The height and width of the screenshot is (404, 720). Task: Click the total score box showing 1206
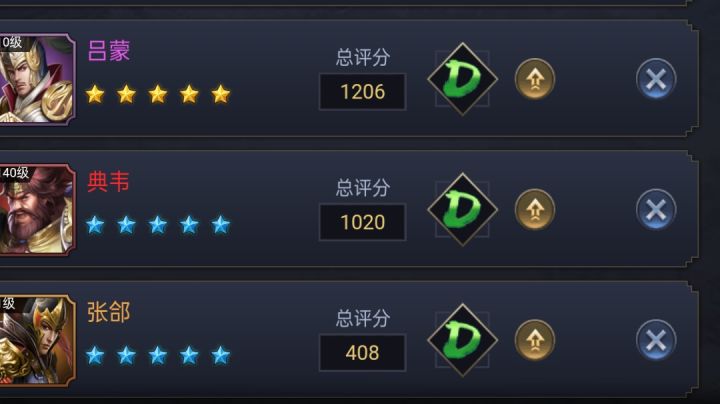362,92
